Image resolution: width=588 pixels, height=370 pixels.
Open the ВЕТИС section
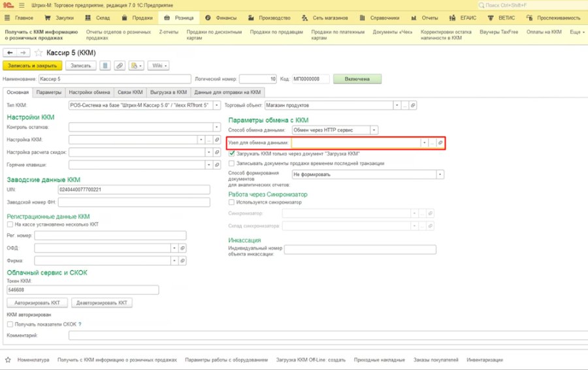[x=501, y=18]
